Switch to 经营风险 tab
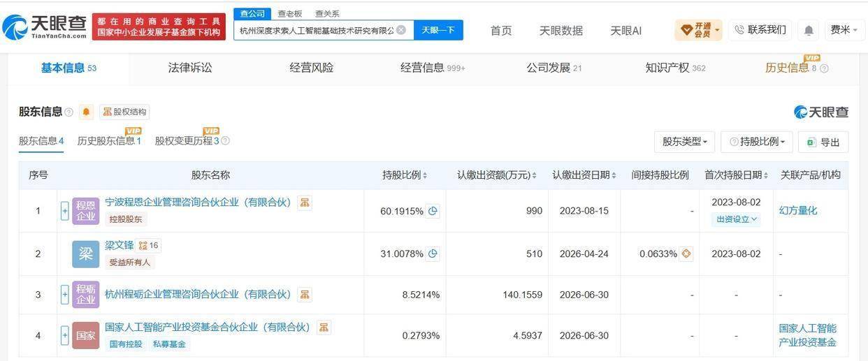Image resolution: width=868 pixels, height=361 pixels. click(x=312, y=68)
